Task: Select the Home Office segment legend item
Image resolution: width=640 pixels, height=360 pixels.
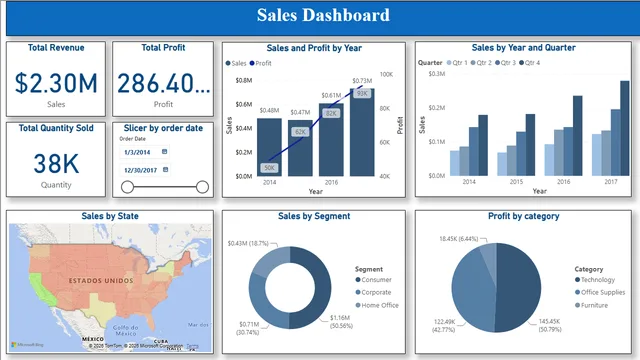Action: tap(377, 305)
